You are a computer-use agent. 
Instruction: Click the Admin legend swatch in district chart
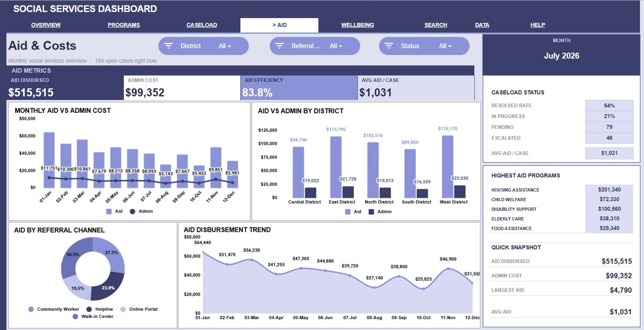tap(371, 212)
